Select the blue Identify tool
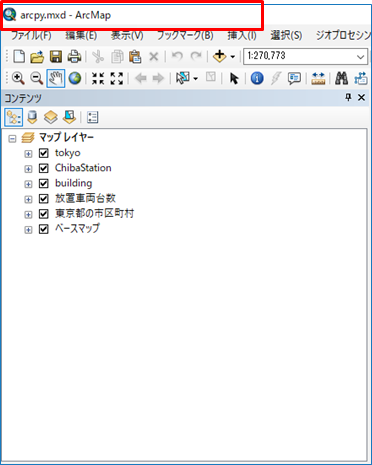372x465 pixels. click(257, 78)
